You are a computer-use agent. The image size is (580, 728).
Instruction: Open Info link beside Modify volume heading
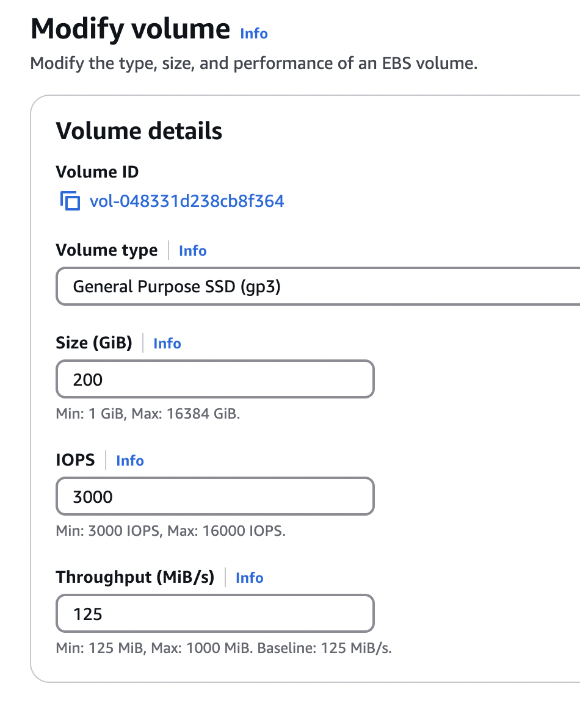[254, 33]
